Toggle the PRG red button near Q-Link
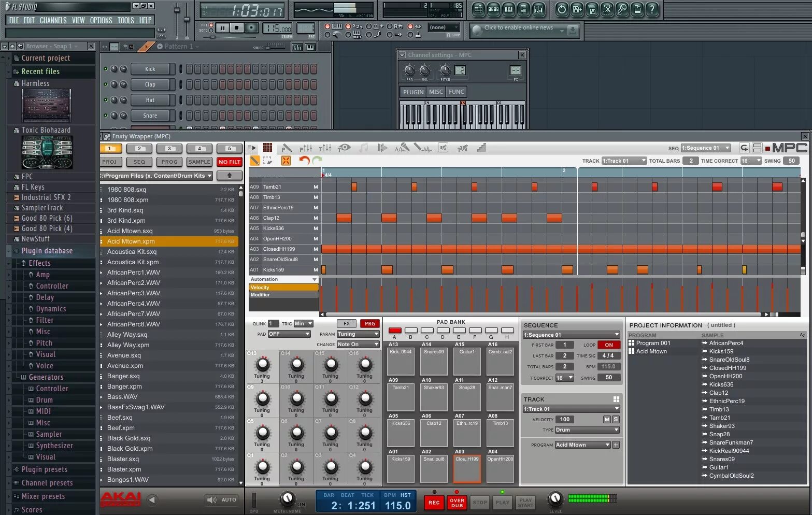The image size is (812, 515). coord(370,323)
